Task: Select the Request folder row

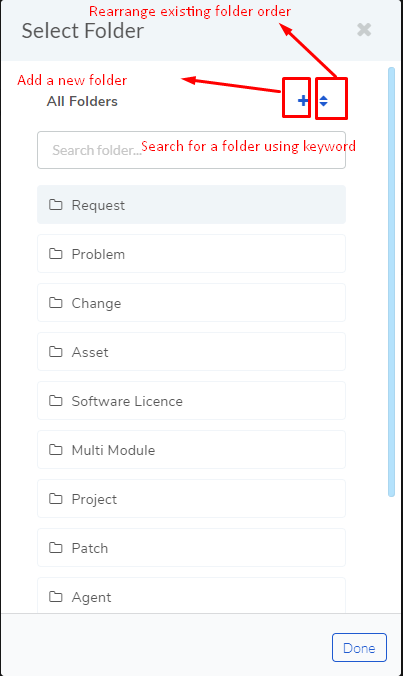Action: pyautogui.click(x=191, y=204)
